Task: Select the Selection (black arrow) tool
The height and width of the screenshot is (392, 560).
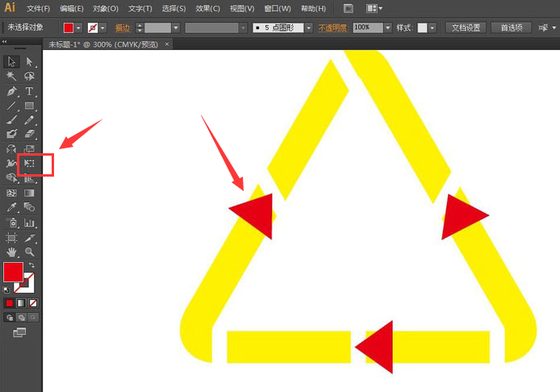Action: point(11,61)
